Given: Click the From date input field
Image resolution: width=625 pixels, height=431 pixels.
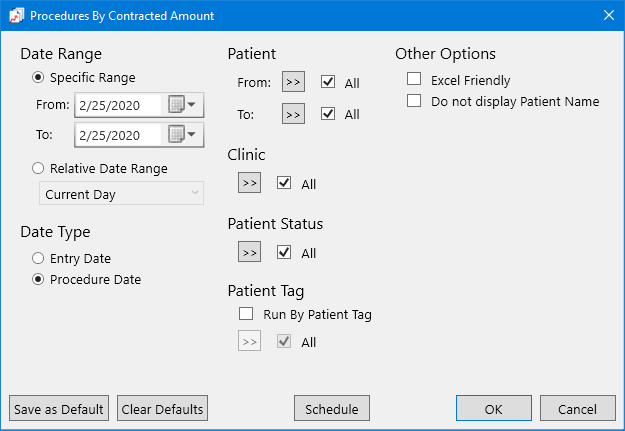Looking at the screenshot, I should 116,104.
